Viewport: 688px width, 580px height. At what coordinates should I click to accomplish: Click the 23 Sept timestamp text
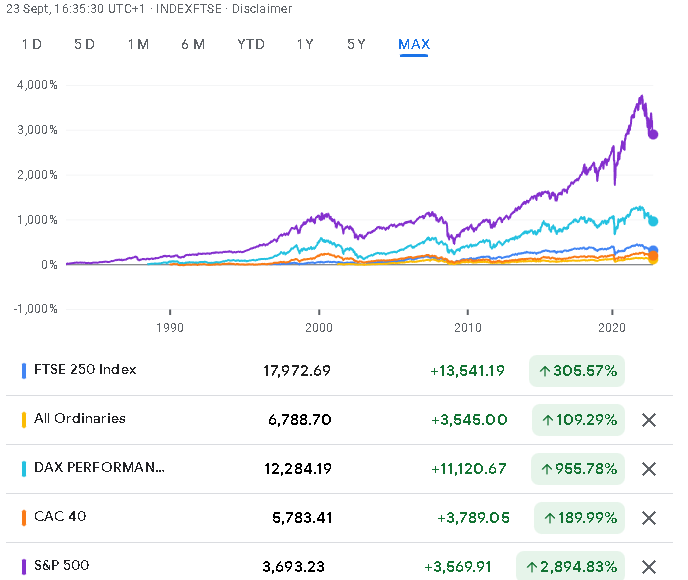[75, 9]
